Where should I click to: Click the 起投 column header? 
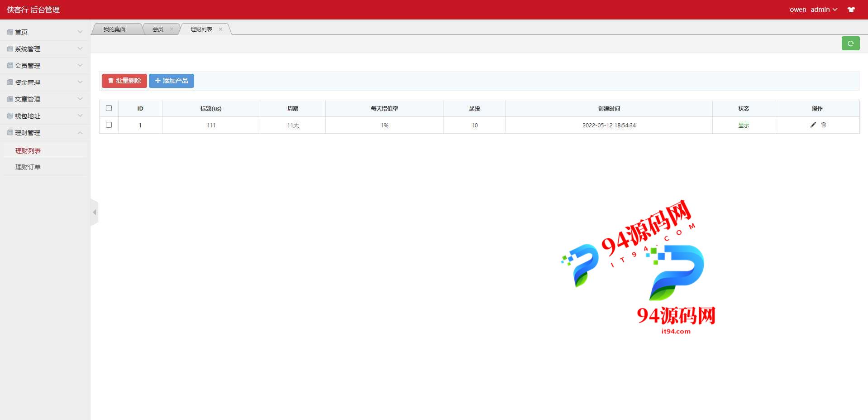pos(474,108)
